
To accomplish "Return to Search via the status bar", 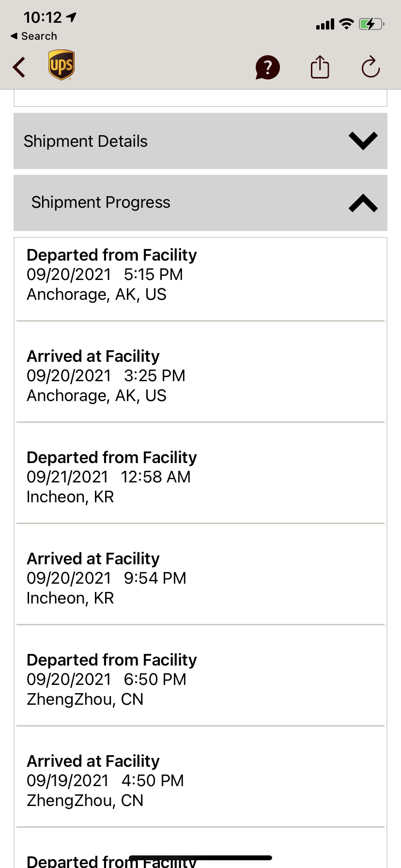I will 34,36.
